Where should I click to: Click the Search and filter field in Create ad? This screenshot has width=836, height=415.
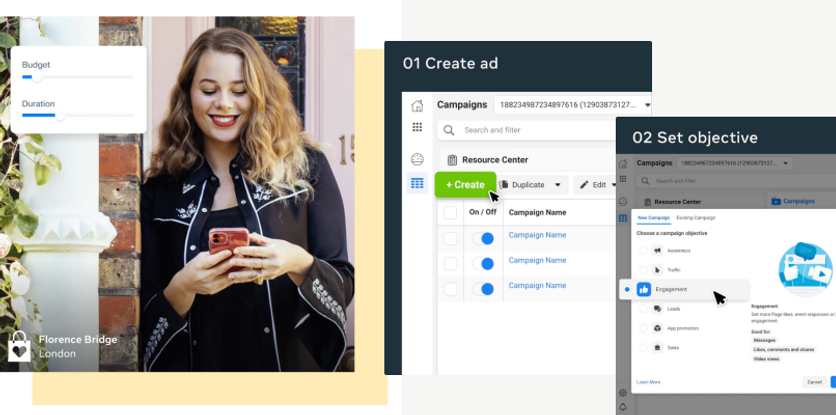[x=527, y=130]
